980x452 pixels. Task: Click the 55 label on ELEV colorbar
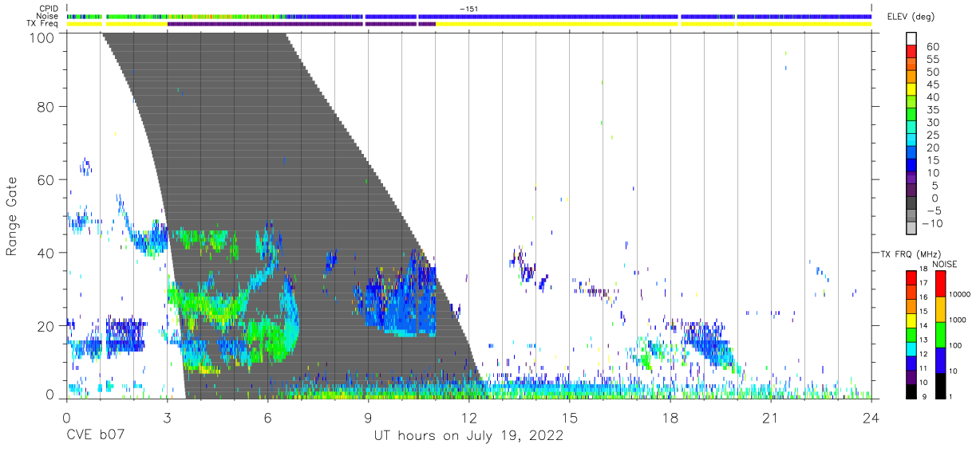(933, 60)
